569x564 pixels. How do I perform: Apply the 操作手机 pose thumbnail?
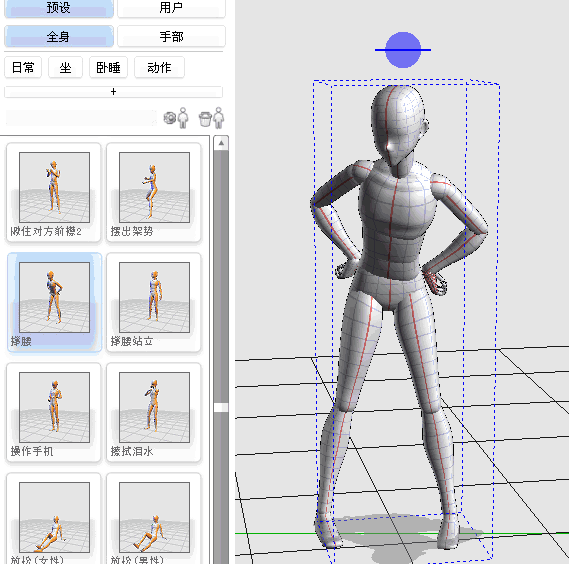54,412
